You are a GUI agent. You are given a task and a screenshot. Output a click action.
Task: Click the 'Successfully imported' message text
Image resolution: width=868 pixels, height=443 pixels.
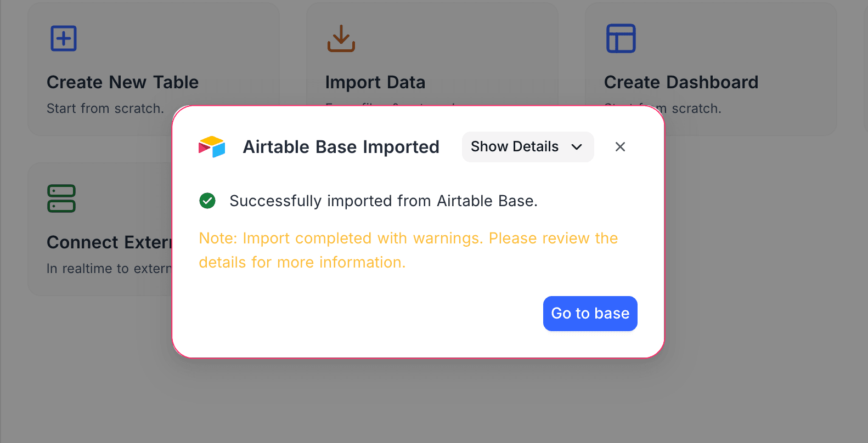(384, 201)
